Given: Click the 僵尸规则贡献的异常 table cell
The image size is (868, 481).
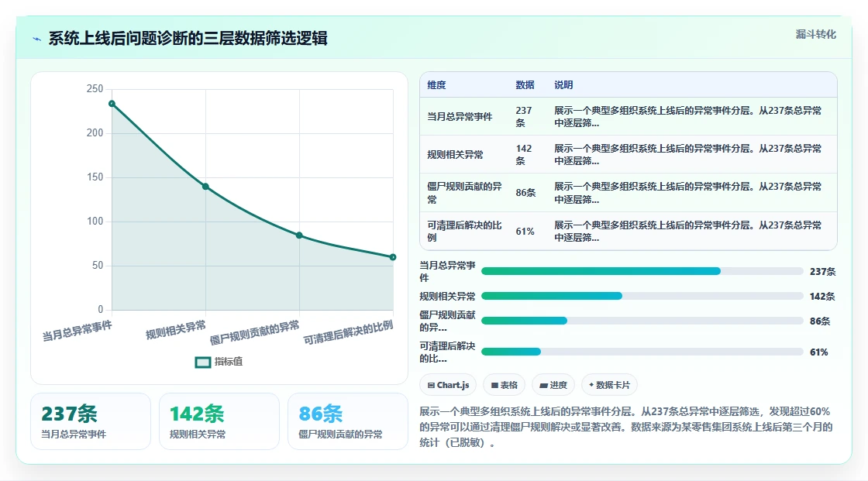Looking at the screenshot, I should [x=464, y=193].
